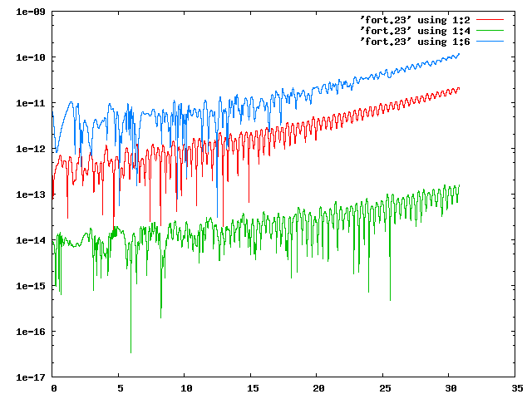The image size is (532, 399).
Task: Click the green legend line sample
Action: point(490,31)
